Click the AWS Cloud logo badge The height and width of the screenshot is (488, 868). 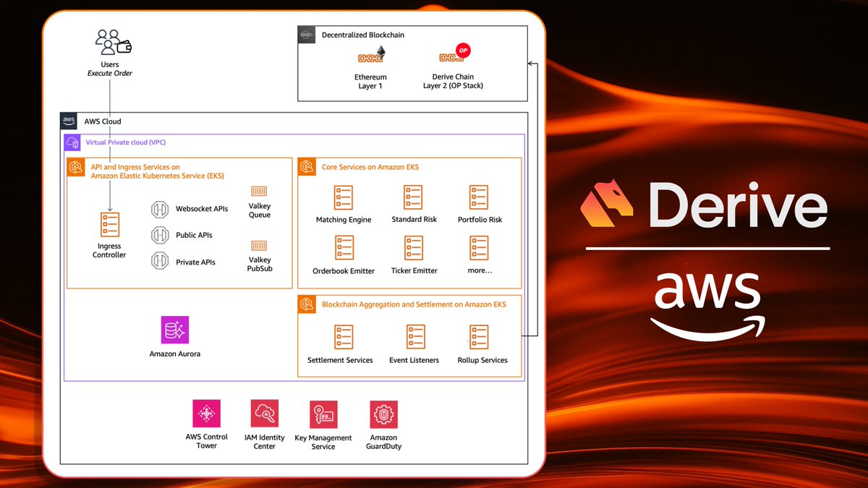69,121
